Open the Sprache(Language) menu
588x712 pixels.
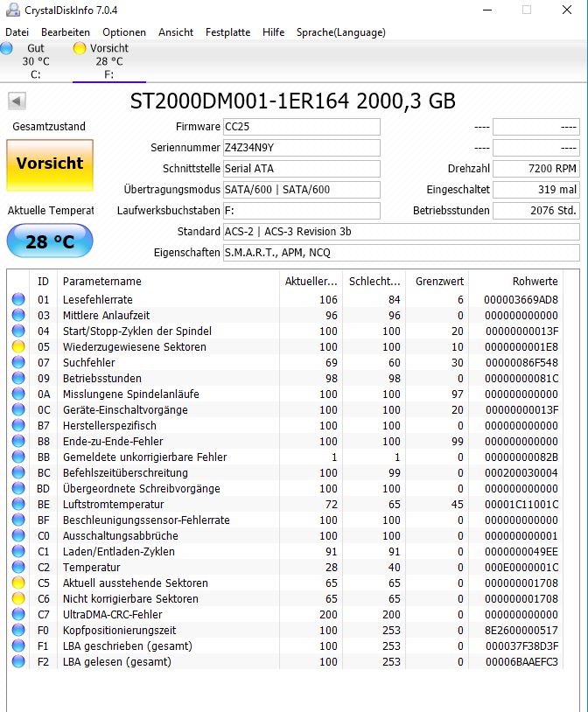coord(340,32)
